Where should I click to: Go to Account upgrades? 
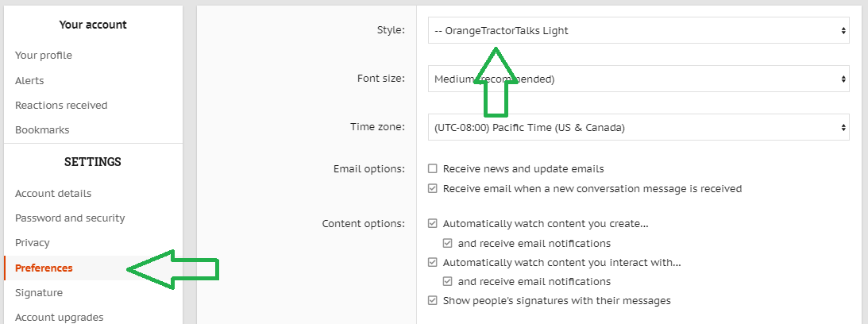pyautogui.click(x=59, y=317)
